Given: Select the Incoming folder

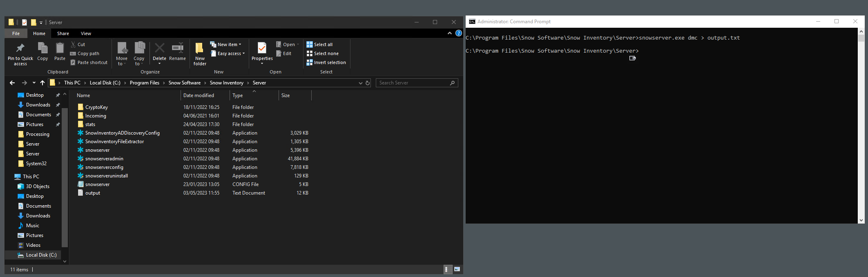Looking at the screenshot, I should (96, 116).
